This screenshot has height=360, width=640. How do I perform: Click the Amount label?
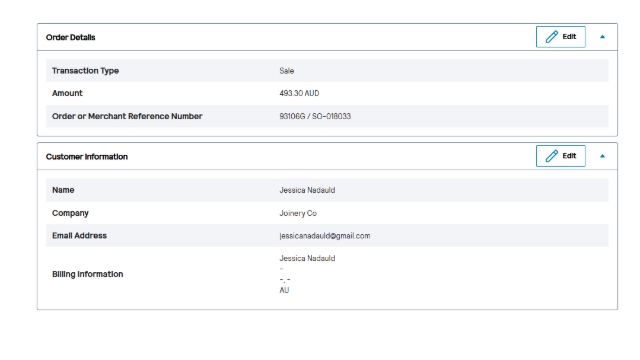pos(67,93)
